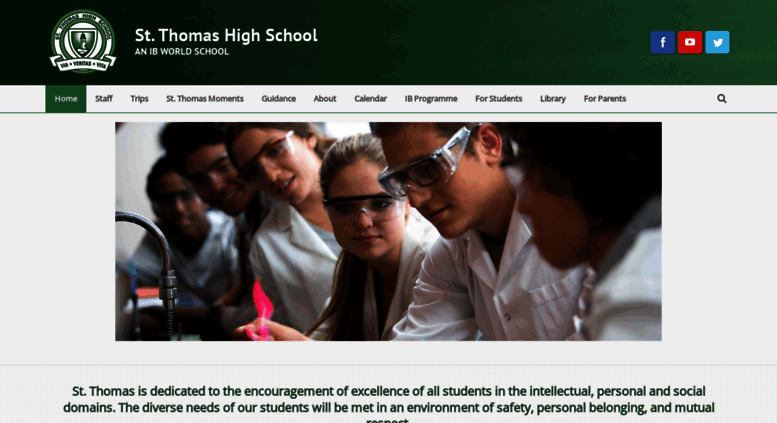
Task: Open the YouTube channel icon
Action: (690, 42)
